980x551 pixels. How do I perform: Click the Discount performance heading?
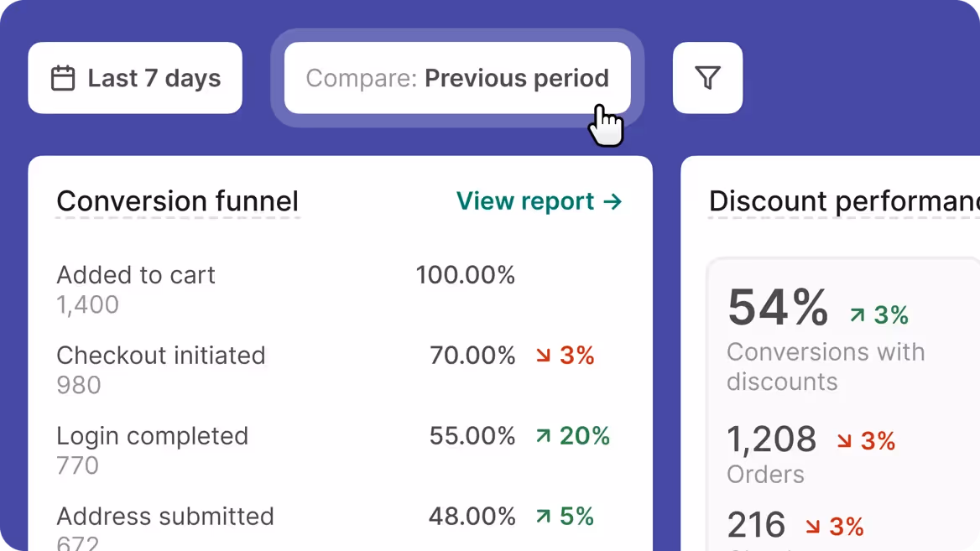click(844, 201)
